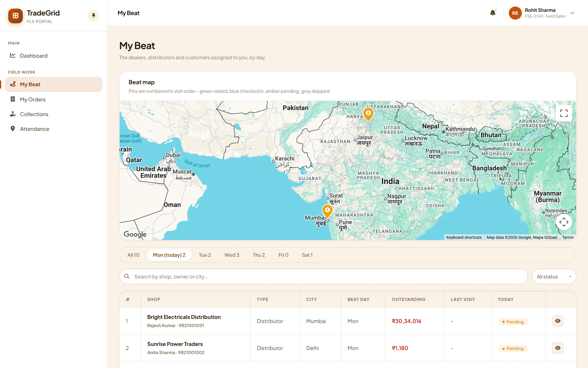Switch to the Tue 2 tab

coord(205,255)
